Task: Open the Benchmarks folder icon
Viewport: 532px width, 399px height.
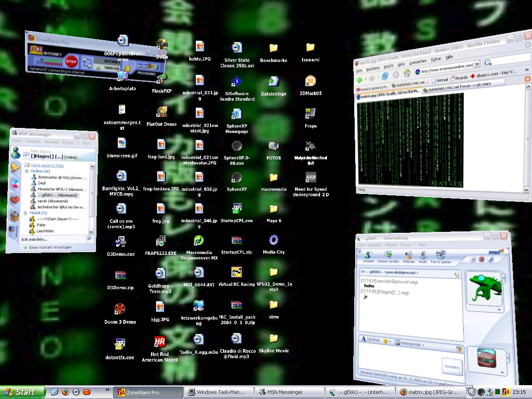Action: [x=273, y=53]
